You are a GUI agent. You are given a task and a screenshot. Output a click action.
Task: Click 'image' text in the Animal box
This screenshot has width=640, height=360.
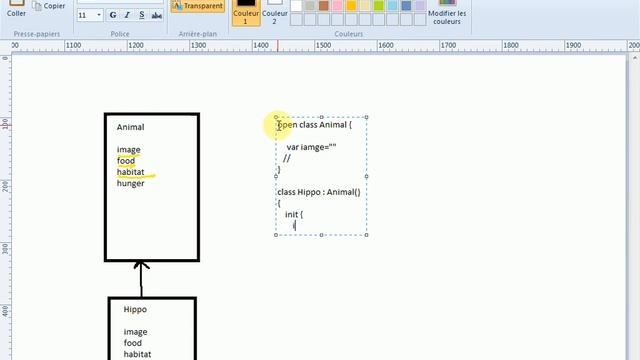point(129,150)
